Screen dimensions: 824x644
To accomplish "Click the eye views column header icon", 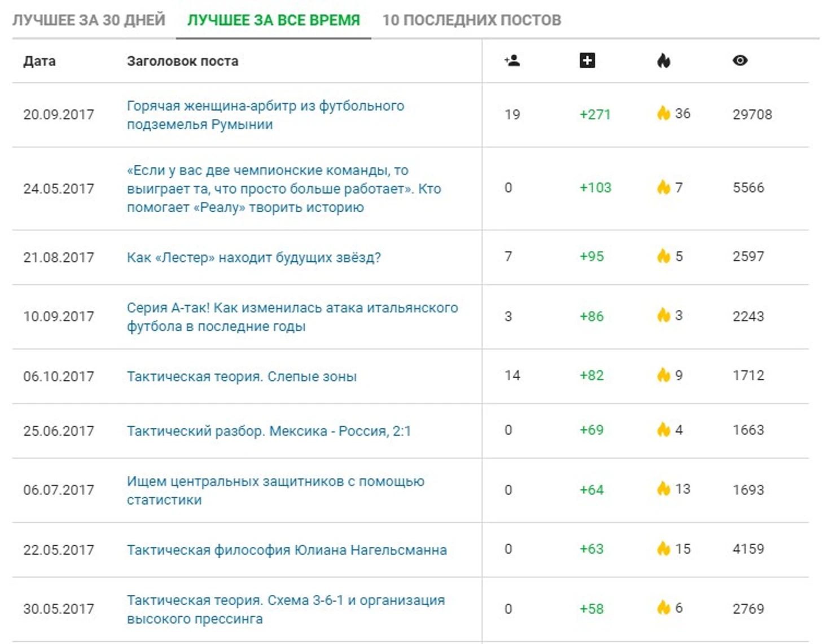I will coord(740,60).
